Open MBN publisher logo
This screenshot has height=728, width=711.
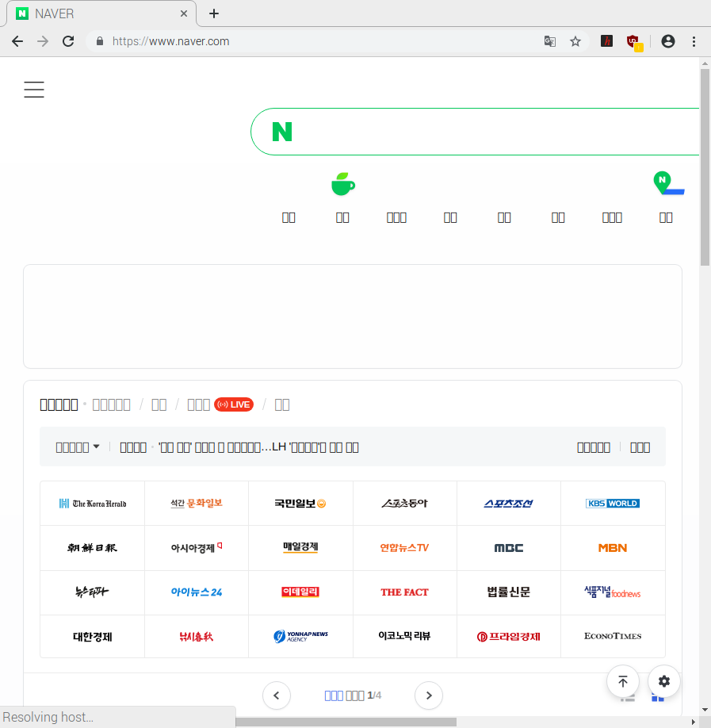[x=613, y=548]
